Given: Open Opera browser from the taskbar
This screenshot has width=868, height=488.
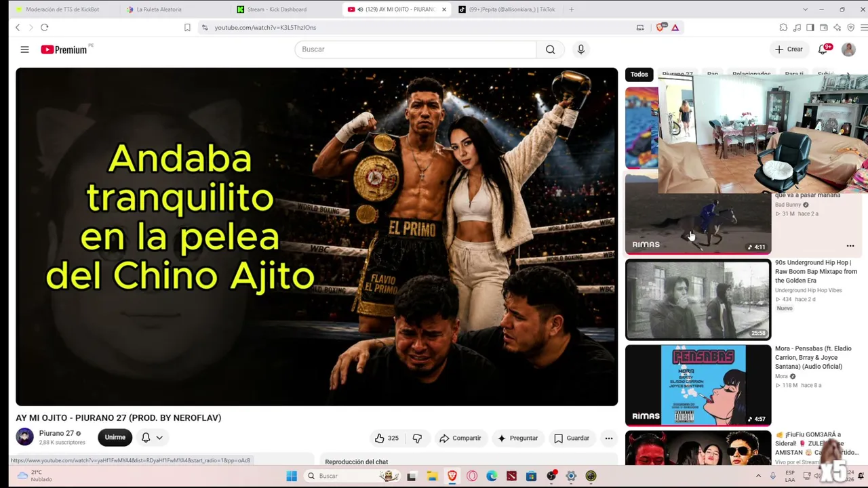Looking at the screenshot, I should pos(472,476).
